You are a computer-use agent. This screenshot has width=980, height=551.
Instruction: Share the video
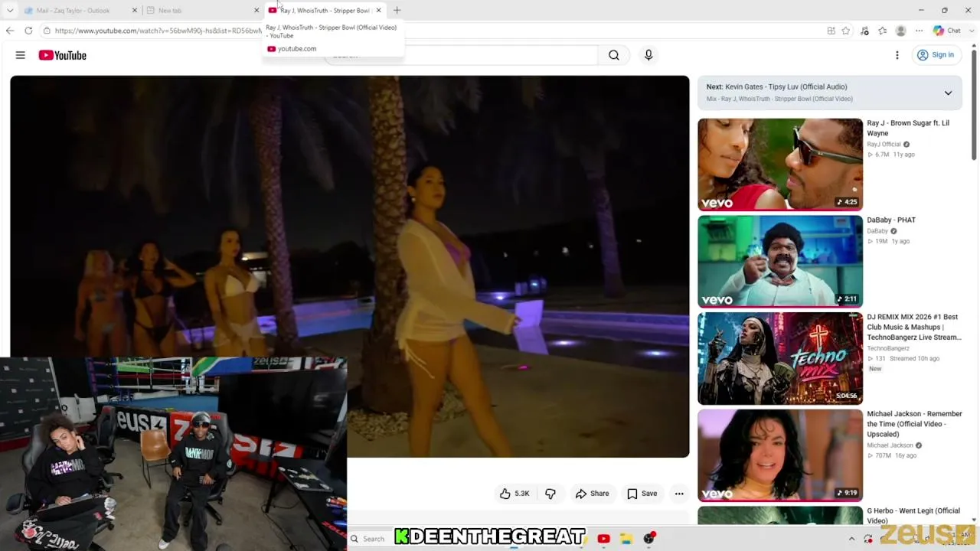point(593,494)
